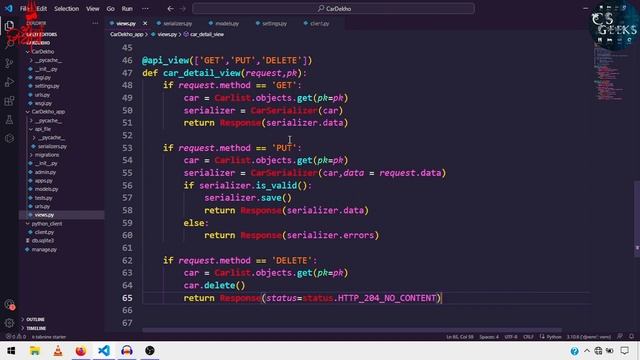Switch to the settings.py tab
The height and width of the screenshot is (360, 640).
[x=271, y=23]
